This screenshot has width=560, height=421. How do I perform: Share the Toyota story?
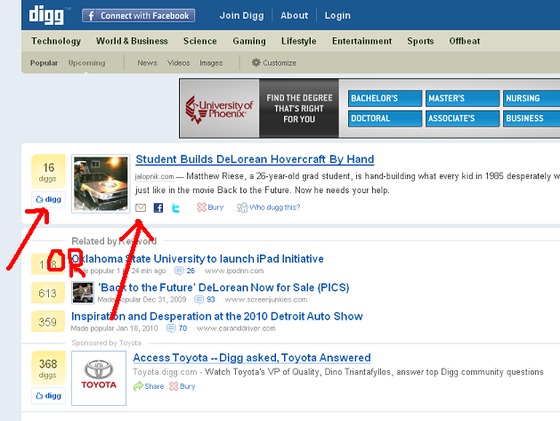coord(149,386)
